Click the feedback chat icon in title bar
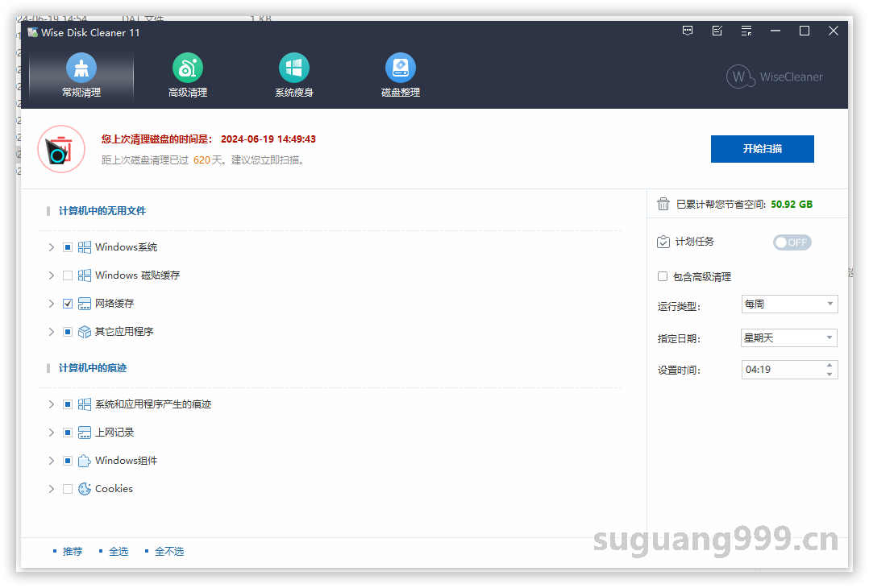869x588 pixels. pyautogui.click(x=688, y=31)
